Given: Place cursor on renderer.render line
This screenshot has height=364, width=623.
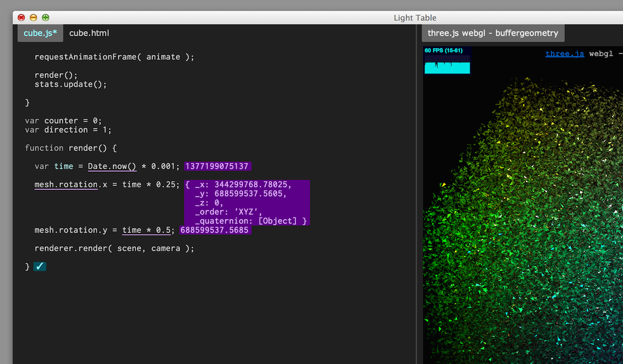Looking at the screenshot, I should click(x=114, y=248).
